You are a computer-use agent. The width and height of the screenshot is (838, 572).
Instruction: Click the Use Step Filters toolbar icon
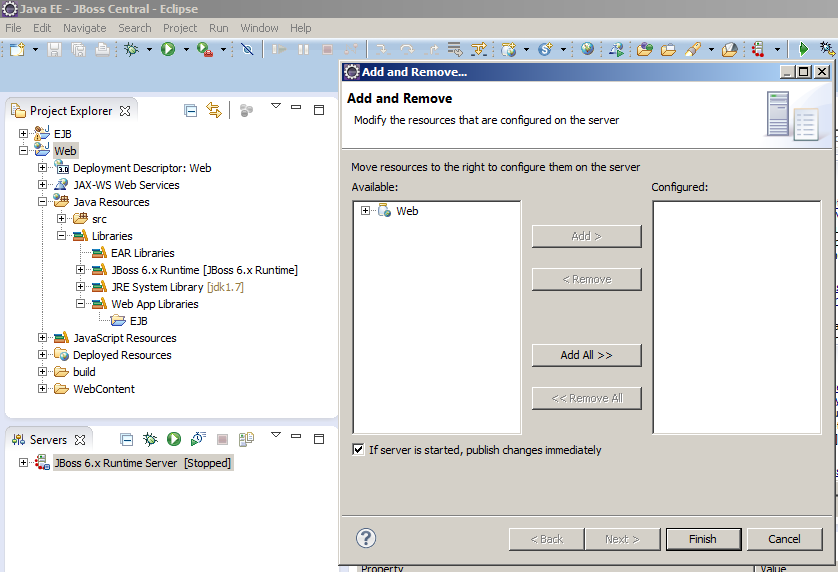click(x=478, y=50)
